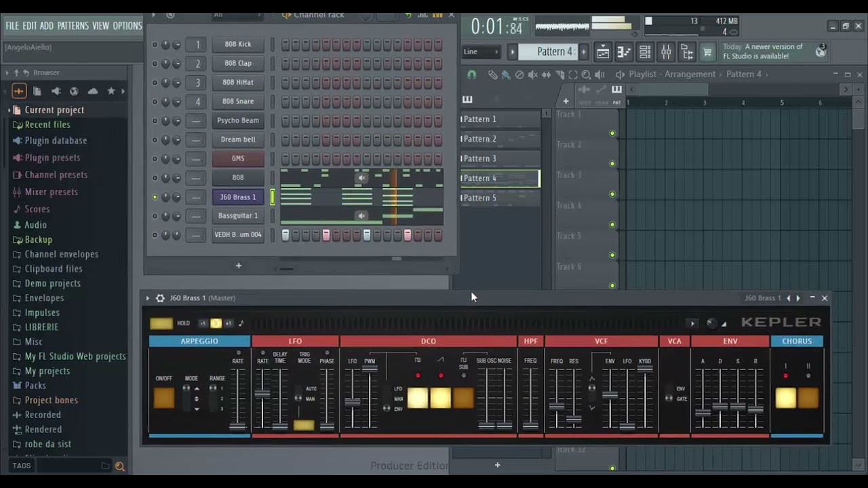868x488 pixels.
Task: Open the PATTERNS menu
Action: pos(73,26)
